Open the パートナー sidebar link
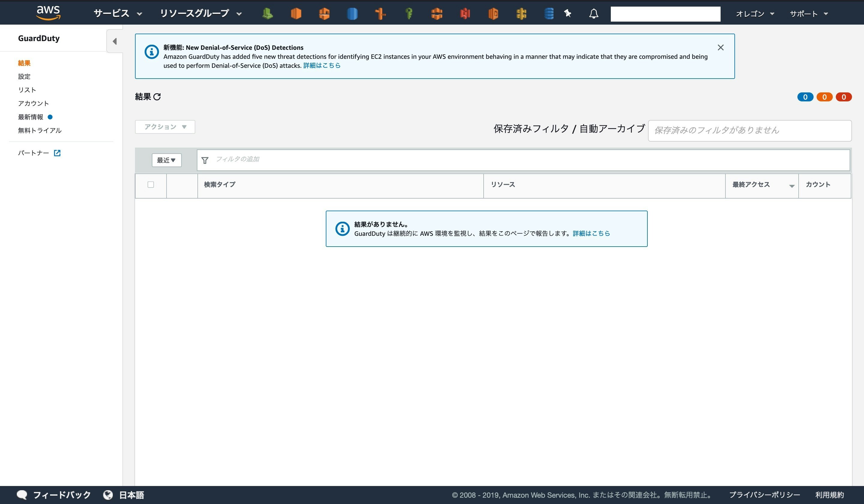 point(33,153)
